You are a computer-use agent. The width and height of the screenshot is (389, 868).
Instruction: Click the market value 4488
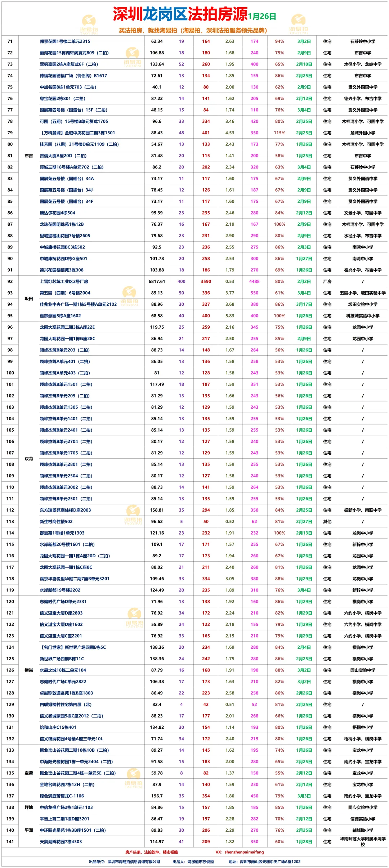coord(254,282)
